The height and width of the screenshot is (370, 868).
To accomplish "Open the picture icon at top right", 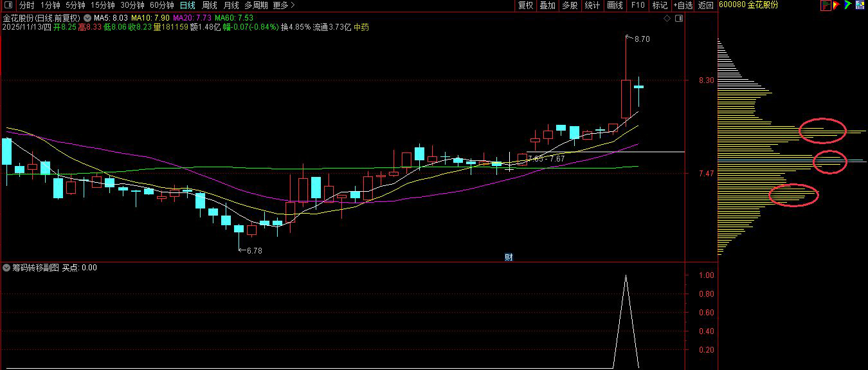I will tap(860, 5).
